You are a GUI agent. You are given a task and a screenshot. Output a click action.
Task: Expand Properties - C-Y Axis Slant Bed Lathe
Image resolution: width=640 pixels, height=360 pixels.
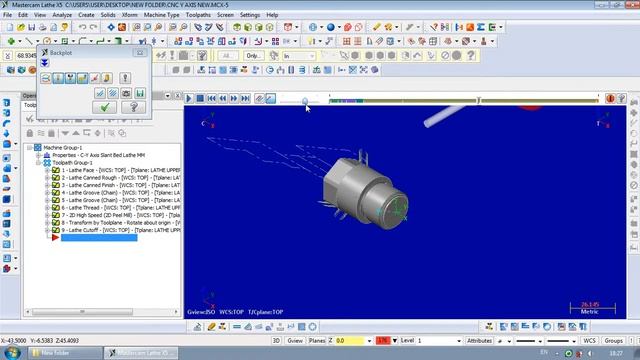pyautogui.click(x=38, y=155)
